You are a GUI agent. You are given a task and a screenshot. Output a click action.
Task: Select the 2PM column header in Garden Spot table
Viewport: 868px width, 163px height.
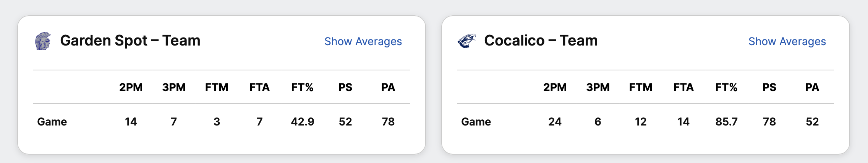click(x=131, y=87)
